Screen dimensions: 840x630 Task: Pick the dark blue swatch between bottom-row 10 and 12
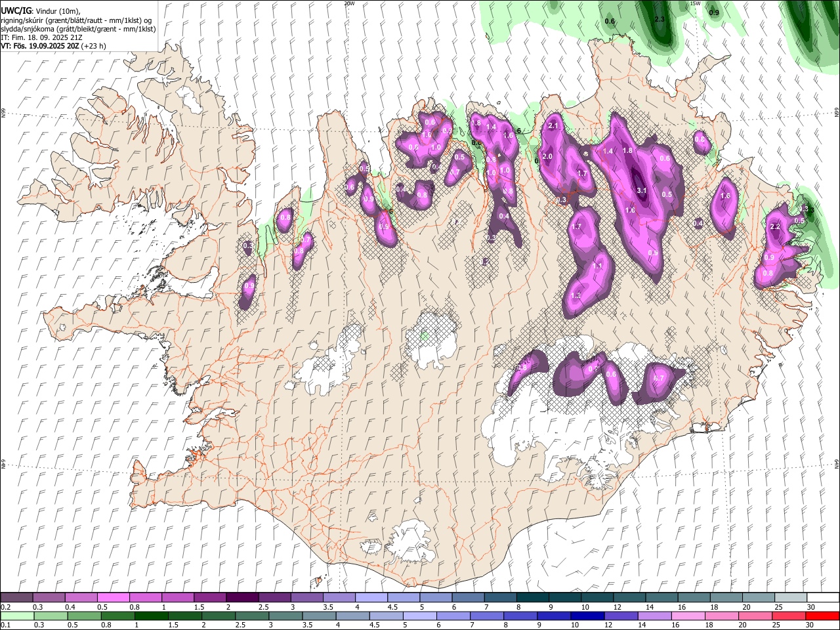click(x=586, y=616)
